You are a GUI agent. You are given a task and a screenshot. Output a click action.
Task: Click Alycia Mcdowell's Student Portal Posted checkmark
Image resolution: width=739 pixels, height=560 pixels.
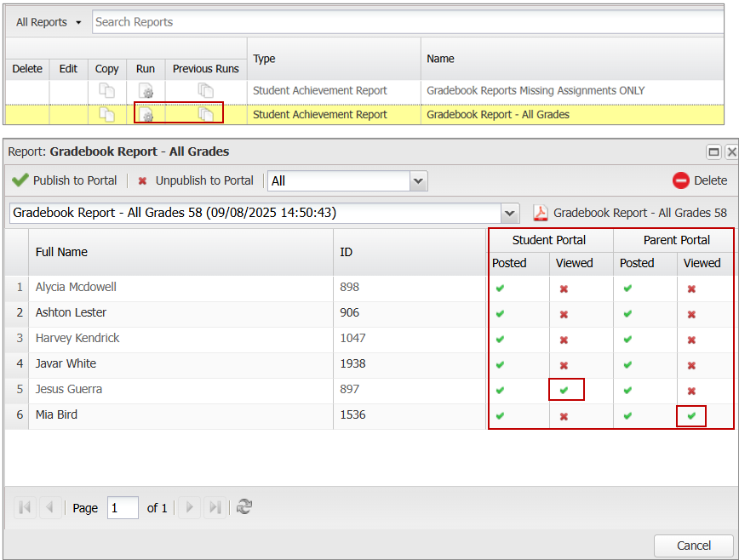pos(500,289)
